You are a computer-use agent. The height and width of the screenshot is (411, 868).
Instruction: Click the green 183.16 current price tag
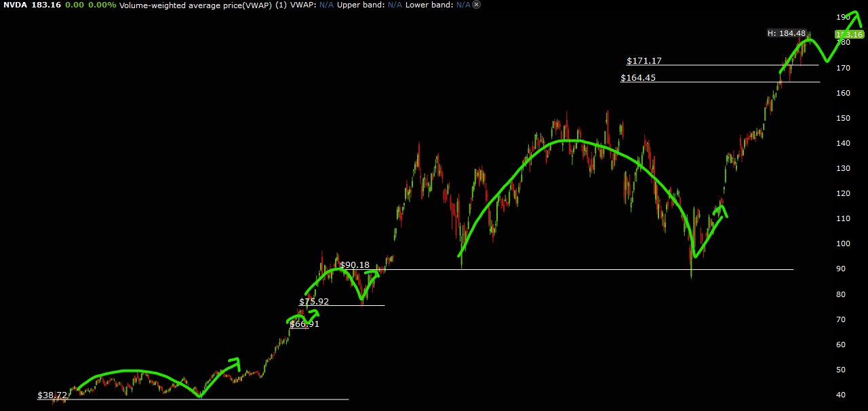tap(849, 34)
